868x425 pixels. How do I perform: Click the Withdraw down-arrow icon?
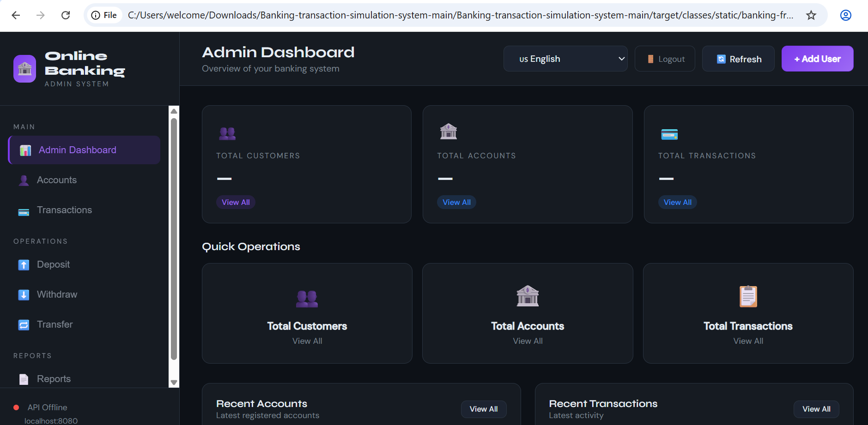click(24, 295)
